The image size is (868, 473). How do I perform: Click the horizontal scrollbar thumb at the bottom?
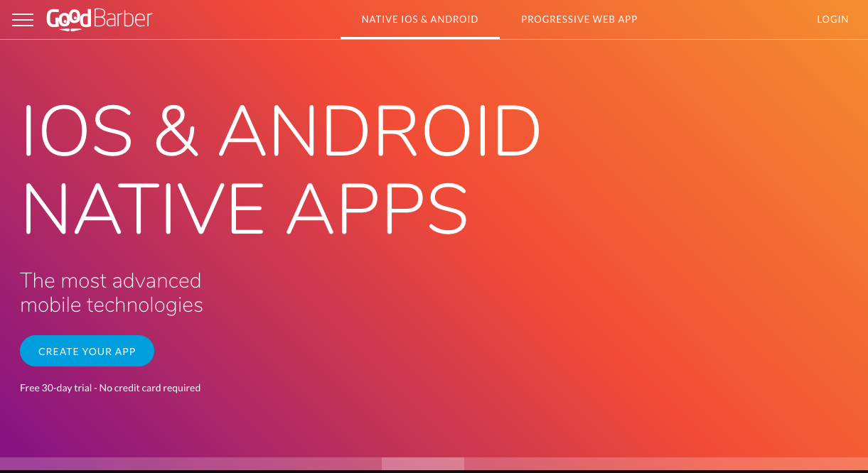pyautogui.click(x=423, y=464)
